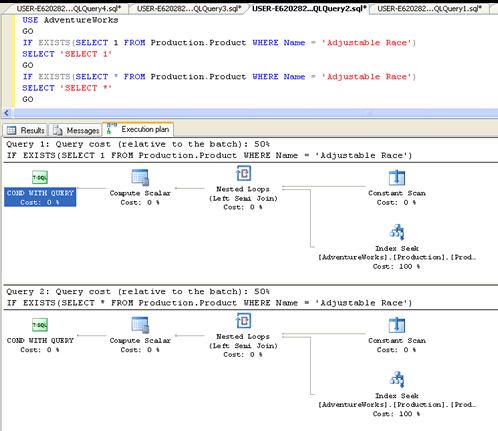Click the editor scroll left arrow
The height and width of the screenshot is (431, 498).
coord(7,113)
